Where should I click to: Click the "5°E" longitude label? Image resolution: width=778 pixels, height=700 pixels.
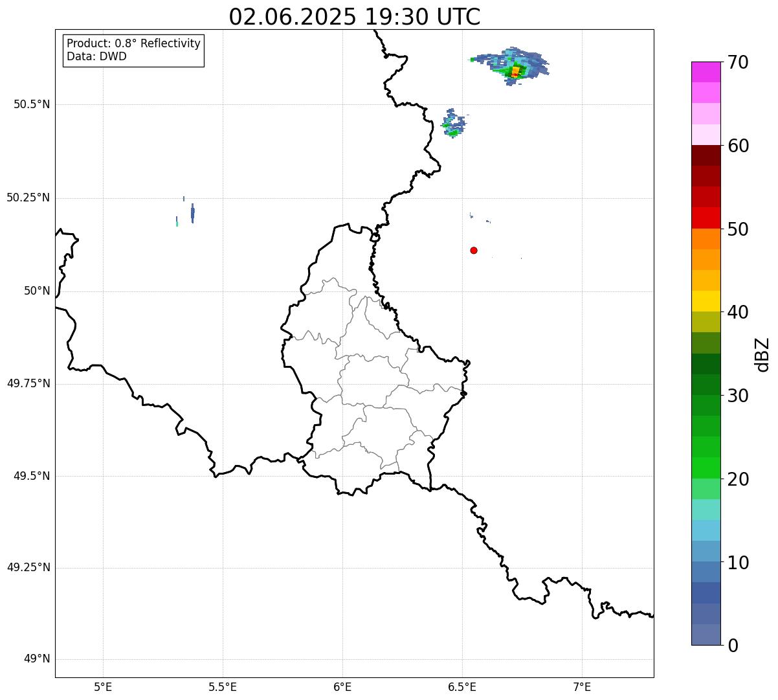[x=103, y=686]
